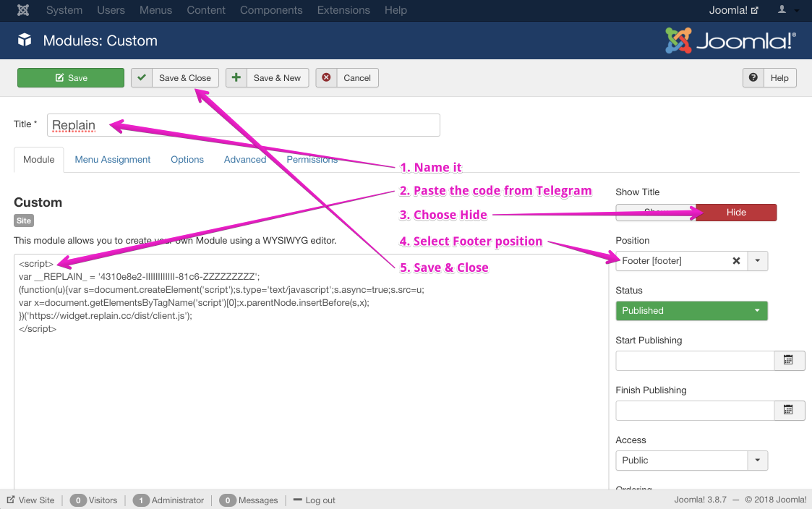Screen dimensions: 812x509
Task: Open the Components menu
Action: (x=271, y=10)
